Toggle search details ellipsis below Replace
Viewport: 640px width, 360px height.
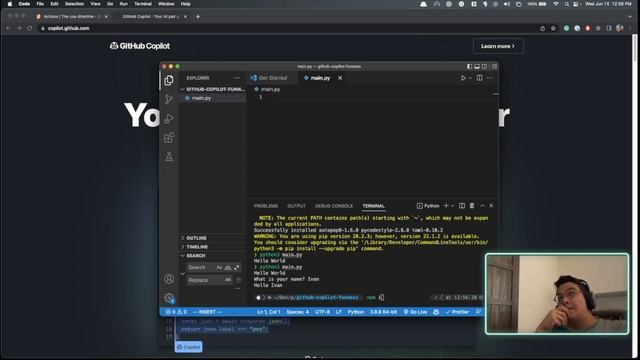237,289
